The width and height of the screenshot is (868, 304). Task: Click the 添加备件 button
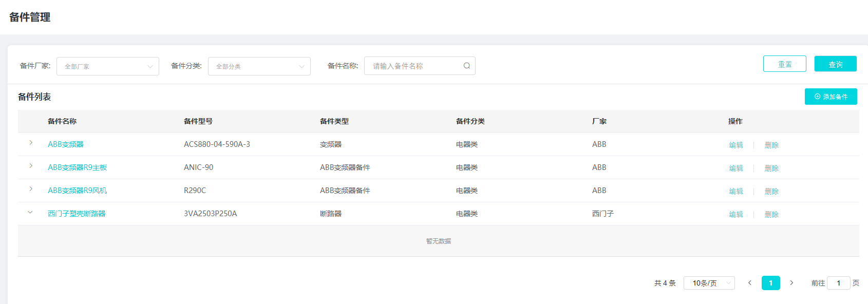point(831,97)
